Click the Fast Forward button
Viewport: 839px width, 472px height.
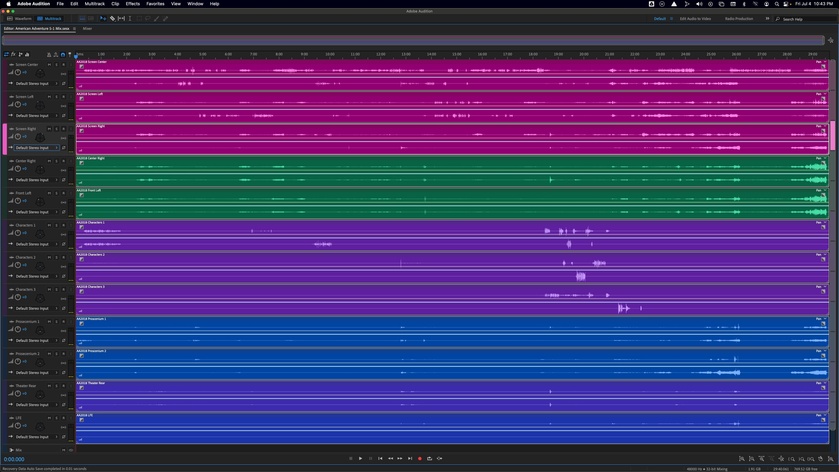point(400,459)
